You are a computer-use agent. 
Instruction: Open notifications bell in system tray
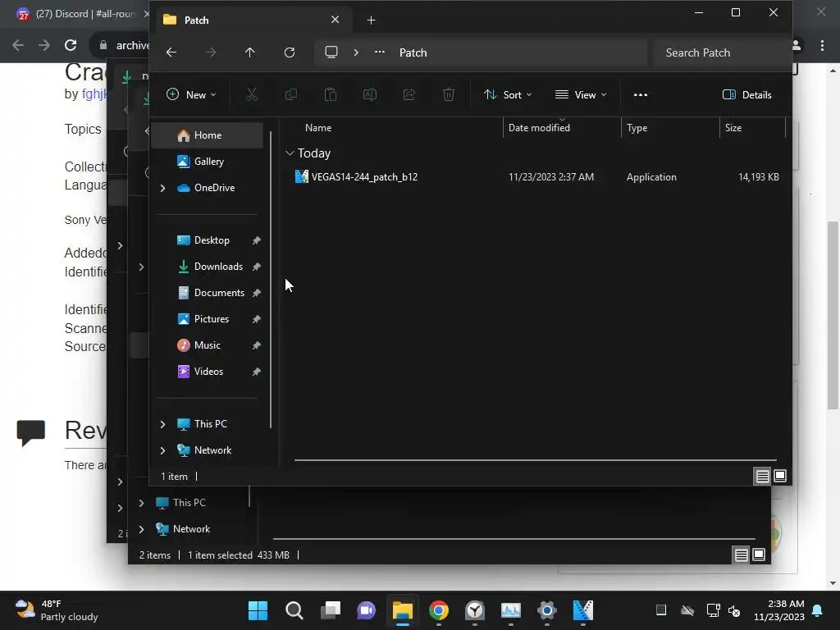[818, 610]
